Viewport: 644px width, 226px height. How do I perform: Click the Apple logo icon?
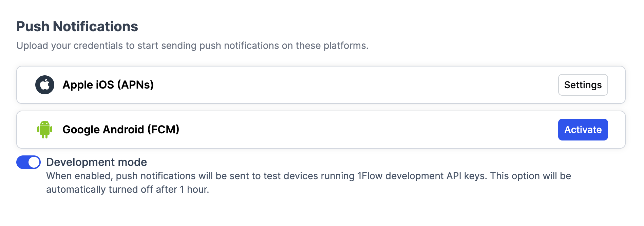point(45,85)
